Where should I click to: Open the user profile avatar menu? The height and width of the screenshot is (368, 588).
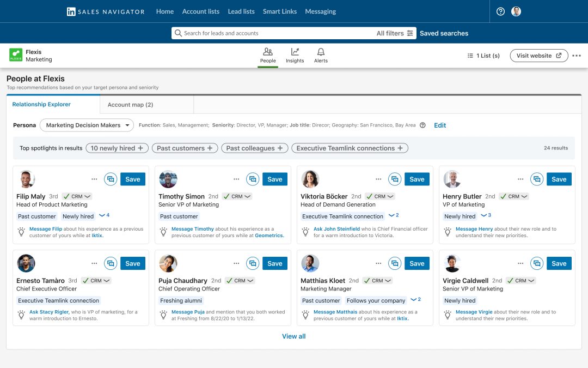[x=516, y=11]
